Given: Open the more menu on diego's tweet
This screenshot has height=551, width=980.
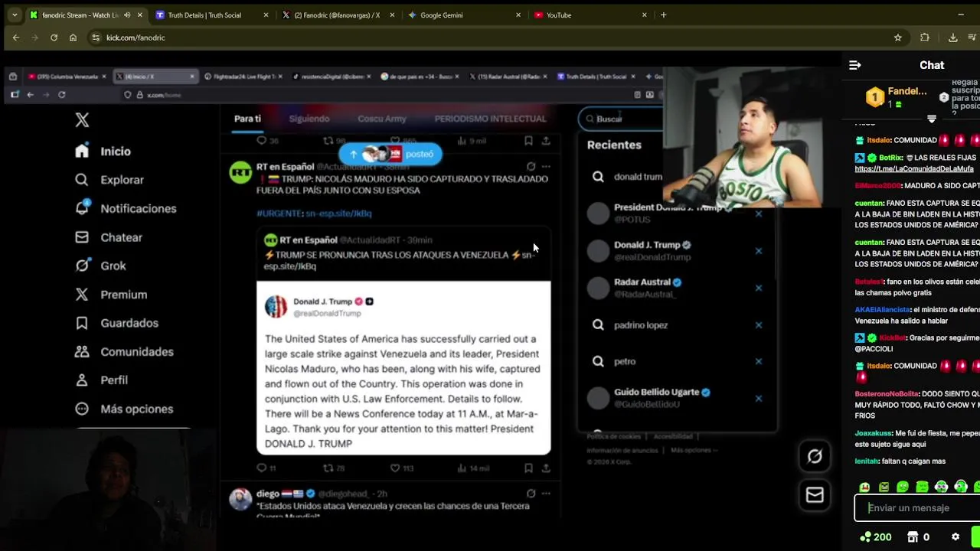Looking at the screenshot, I should 546,494.
